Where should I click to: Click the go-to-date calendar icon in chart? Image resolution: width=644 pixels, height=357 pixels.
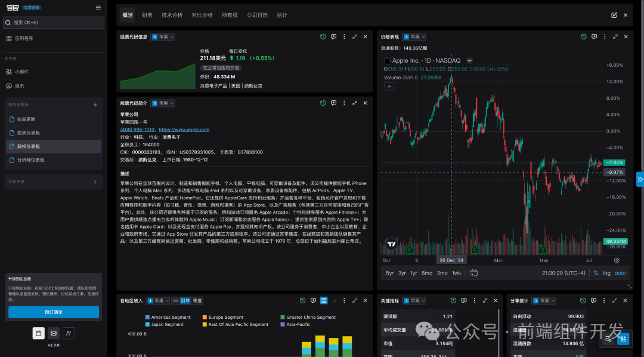(x=473, y=273)
